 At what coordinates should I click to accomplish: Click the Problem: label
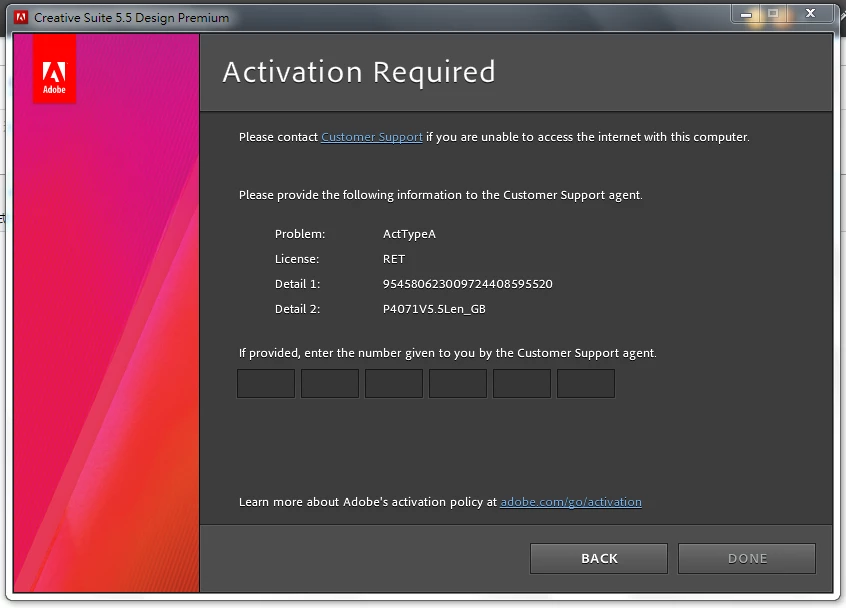(300, 234)
